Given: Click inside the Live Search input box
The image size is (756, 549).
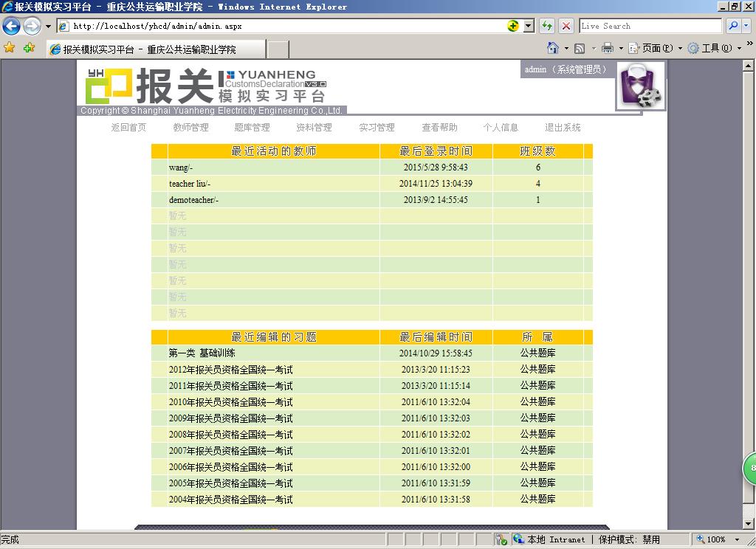Looking at the screenshot, I should (650, 25).
